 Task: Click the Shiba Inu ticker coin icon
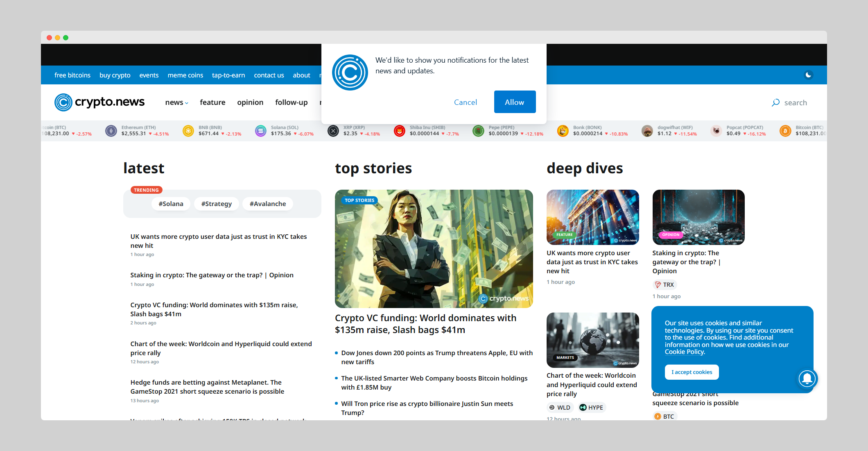[400, 131]
